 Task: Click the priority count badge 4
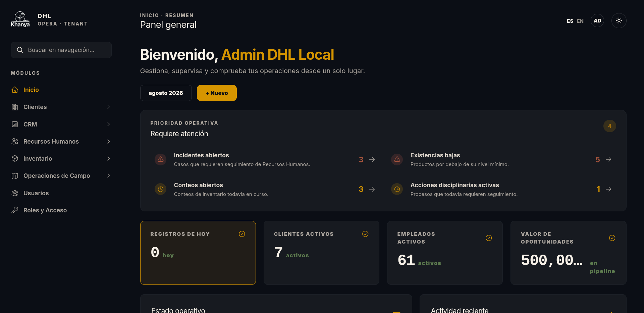(609, 126)
